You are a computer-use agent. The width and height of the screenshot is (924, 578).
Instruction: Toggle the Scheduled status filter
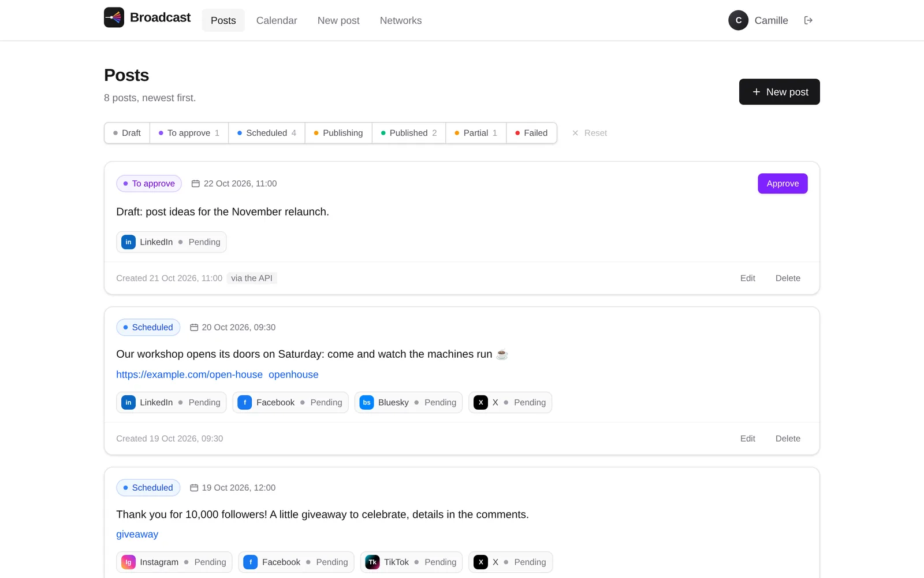(267, 133)
